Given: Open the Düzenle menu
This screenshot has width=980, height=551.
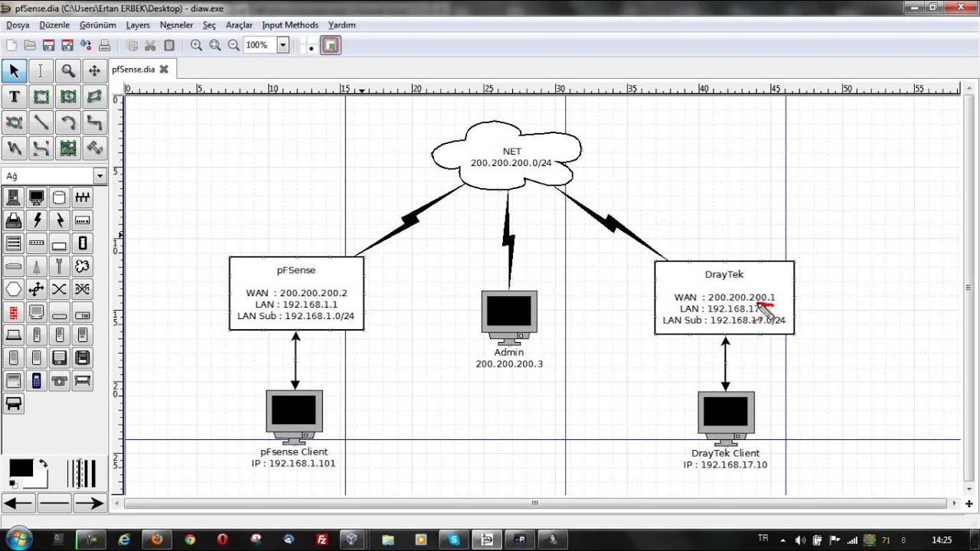Looking at the screenshot, I should click(x=54, y=25).
